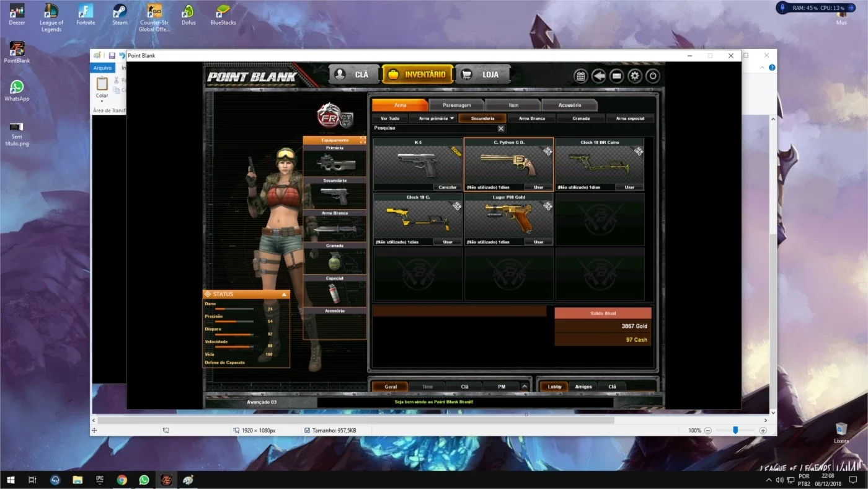The image size is (868, 489).
Task: Click the power exit icon in Point Blank
Action: tap(652, 76)
